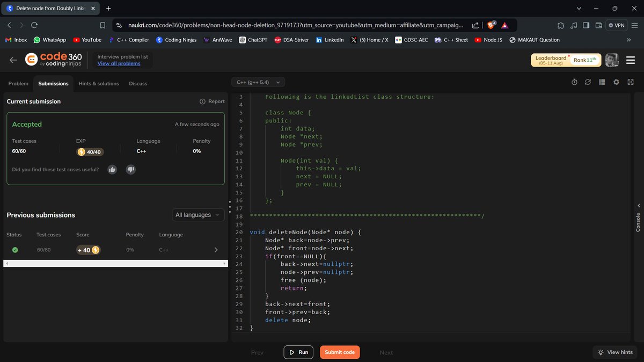Click the reset code refresh icon
Viewport: 644px width, 362px height.
click(588, 82)
